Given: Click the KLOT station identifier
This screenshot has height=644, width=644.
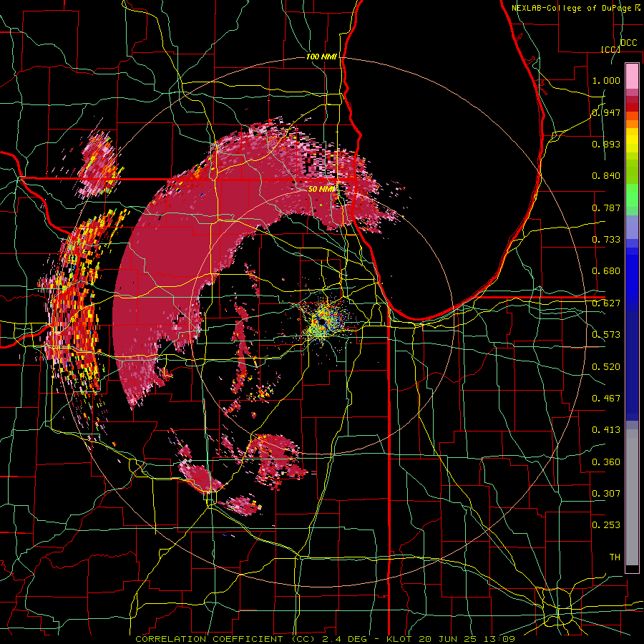Looking at the screenshot, I should click(399, 639).
